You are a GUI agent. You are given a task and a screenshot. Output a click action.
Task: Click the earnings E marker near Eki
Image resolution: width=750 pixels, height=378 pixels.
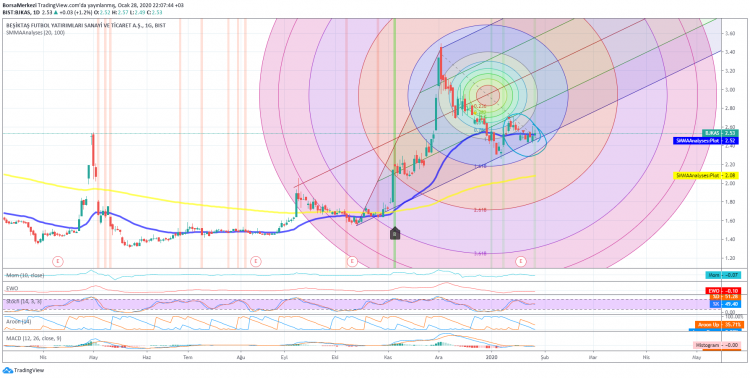(352, 261)
